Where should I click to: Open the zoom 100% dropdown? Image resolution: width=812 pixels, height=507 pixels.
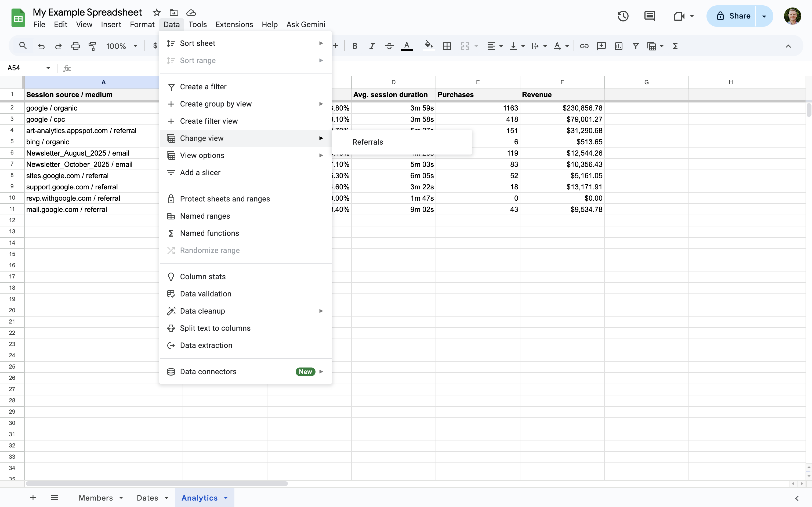[x=121, y=46]
